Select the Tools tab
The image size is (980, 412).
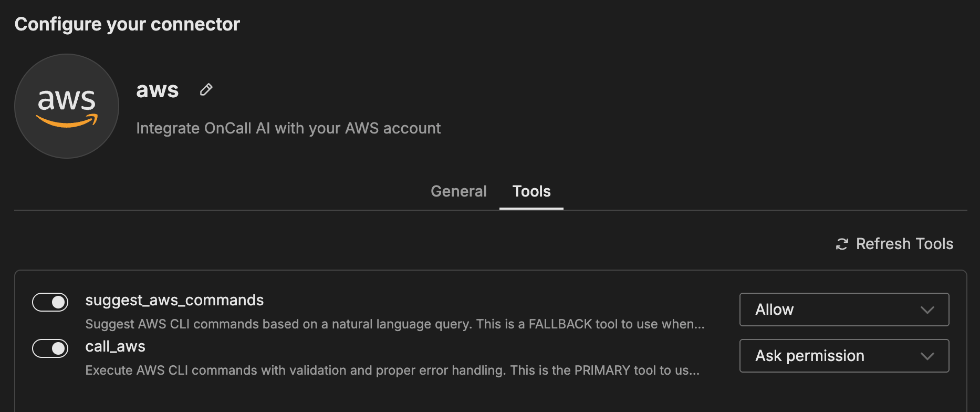531,191
